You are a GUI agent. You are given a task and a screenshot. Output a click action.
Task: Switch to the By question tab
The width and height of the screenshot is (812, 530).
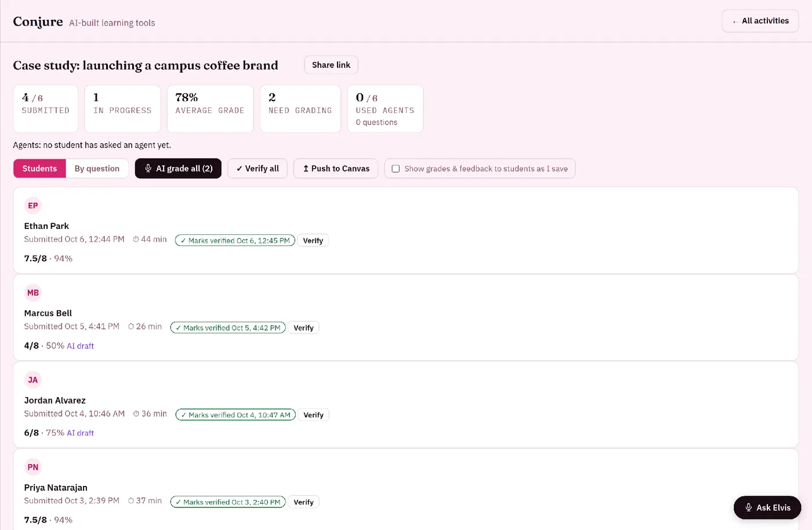tap(97, 169)
